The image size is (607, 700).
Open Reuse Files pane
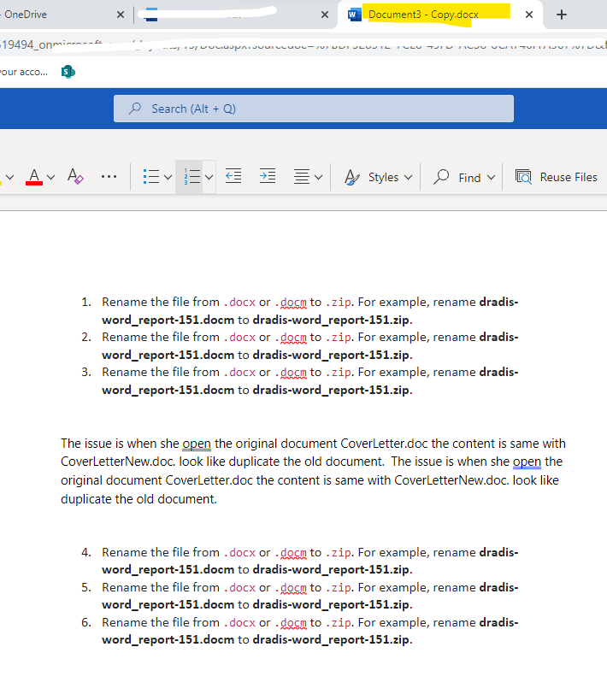point(556,177)
